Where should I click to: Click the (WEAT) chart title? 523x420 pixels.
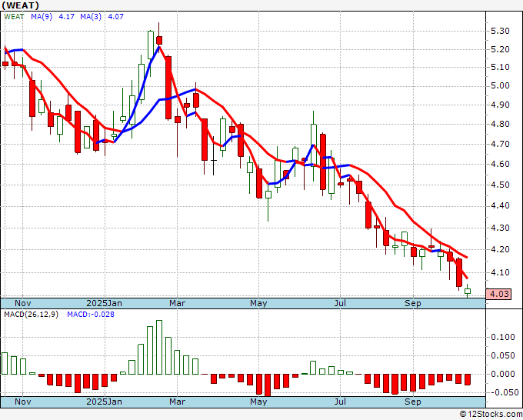[x=20, y=5]
